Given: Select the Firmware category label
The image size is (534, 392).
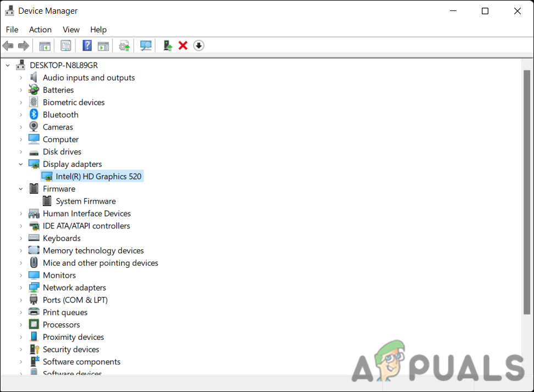Looking at the screenshot, I should pos(59,188).
